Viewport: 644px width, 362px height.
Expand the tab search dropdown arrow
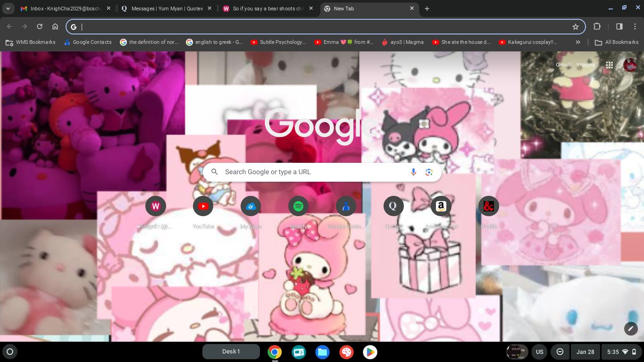click(8, 8)
